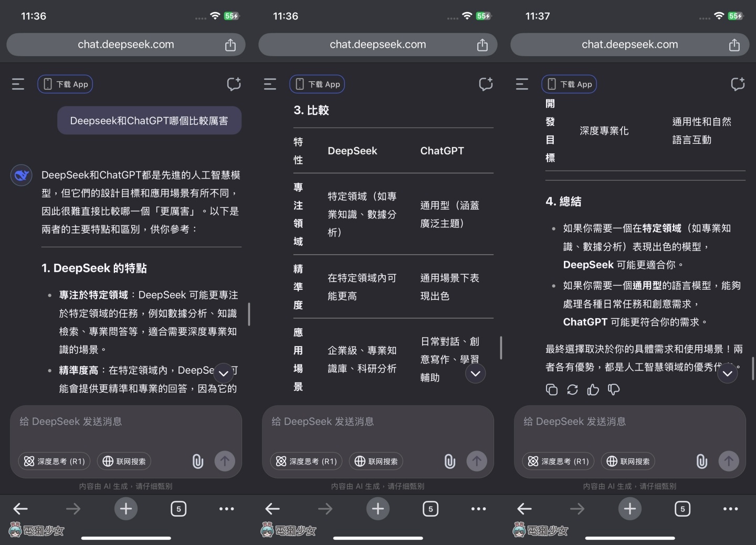Dislike the response with thumbs down
756x545 pixels.
coord(613,390)
